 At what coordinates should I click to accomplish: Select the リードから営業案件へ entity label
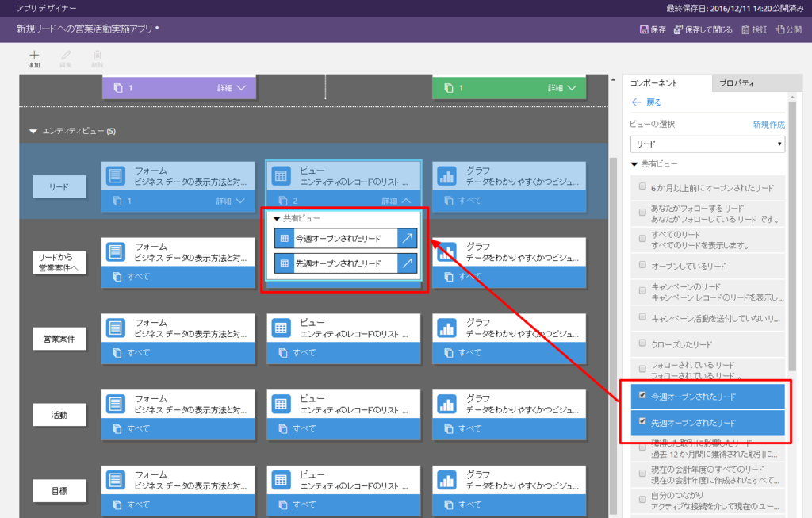coord(59,263)
